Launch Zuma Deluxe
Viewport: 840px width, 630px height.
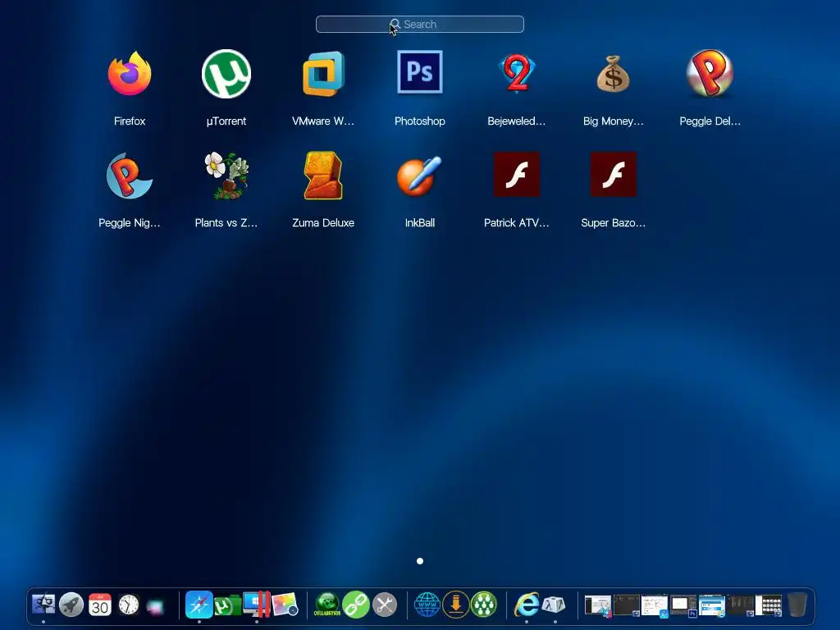coord(323,176)
